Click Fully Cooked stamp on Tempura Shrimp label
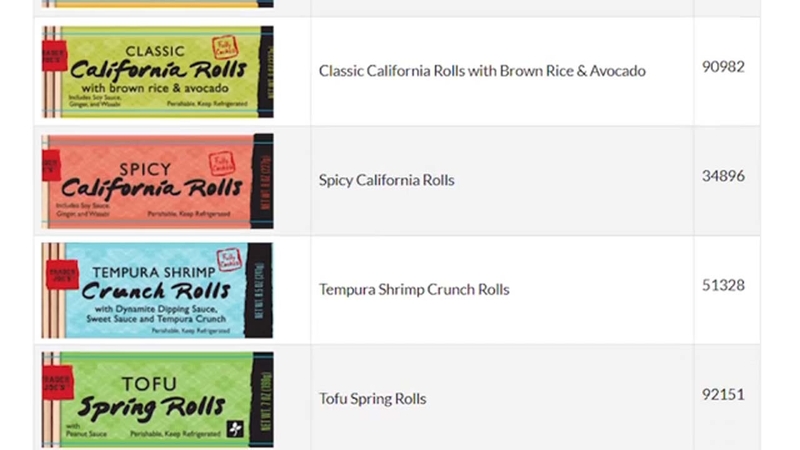The height and width of the screenshot is (450, 800). (229, 260)
